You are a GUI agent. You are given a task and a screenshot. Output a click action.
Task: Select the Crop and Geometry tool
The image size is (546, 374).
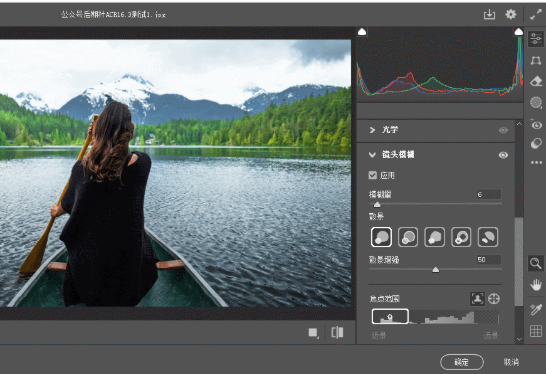pos(536,60)
